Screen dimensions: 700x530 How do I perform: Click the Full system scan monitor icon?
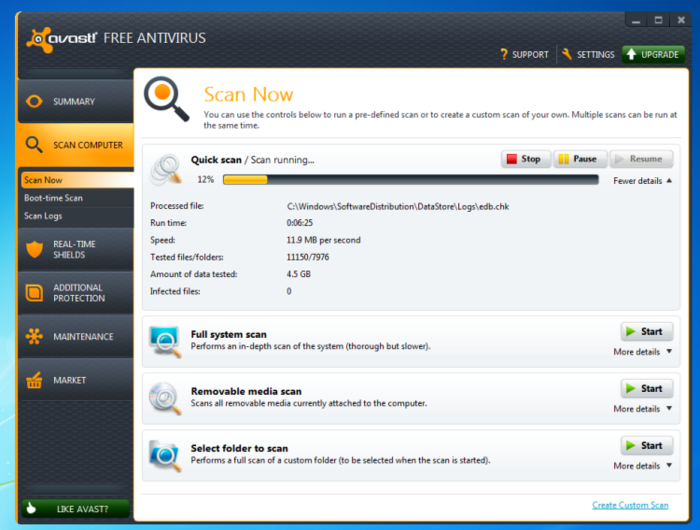click(166, 342)
